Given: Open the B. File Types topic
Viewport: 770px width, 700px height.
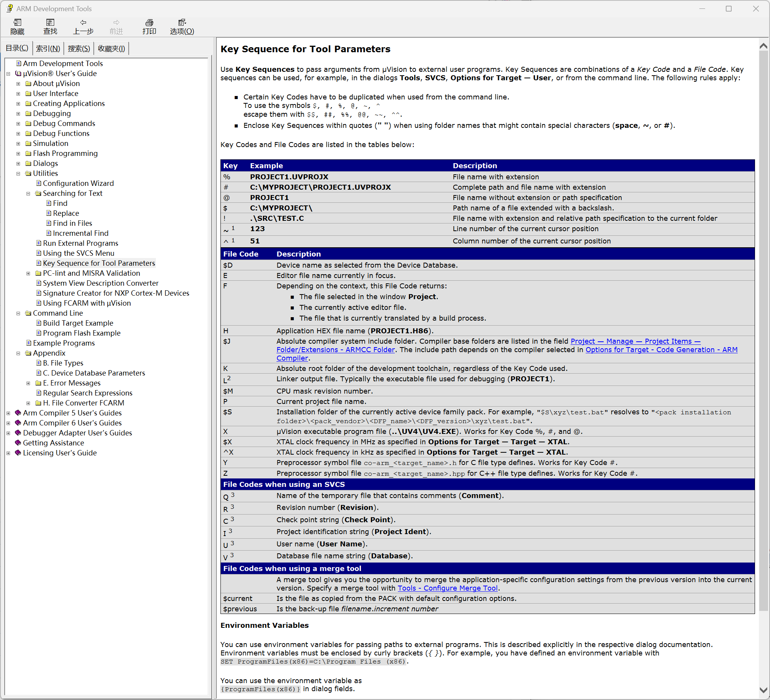Looking at the screenshot, I should 63,363.
